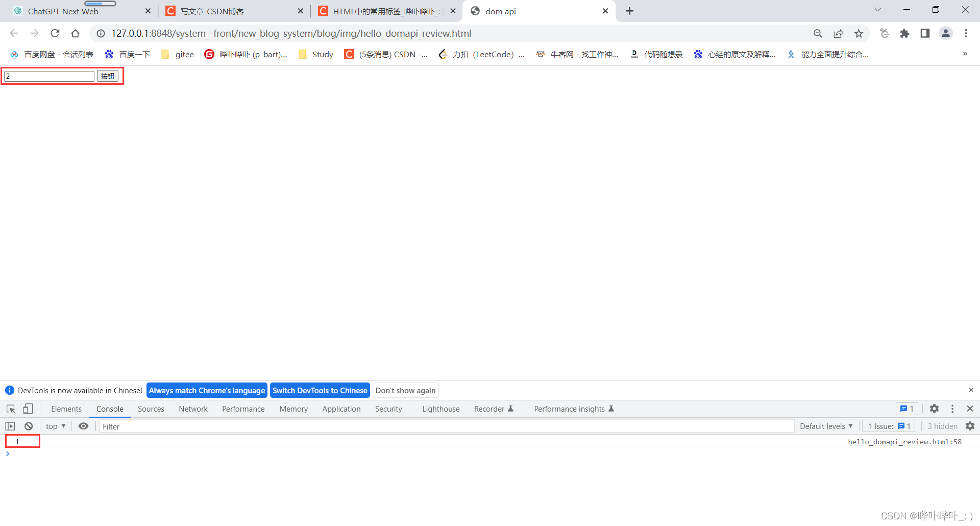Open the Study bookmark folder
Image resolution: width=980 pixels, height=526 pixels.
point(316,54)
